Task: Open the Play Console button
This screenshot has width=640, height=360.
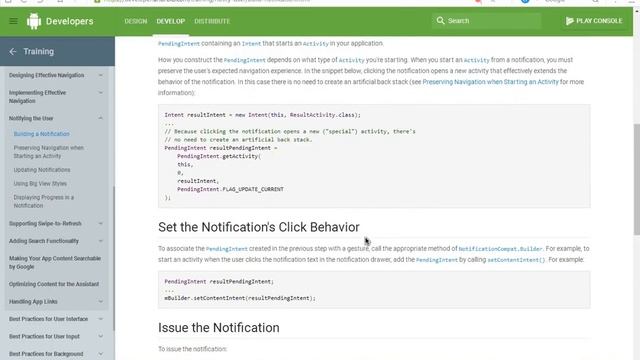Action: tap(594, 21)
